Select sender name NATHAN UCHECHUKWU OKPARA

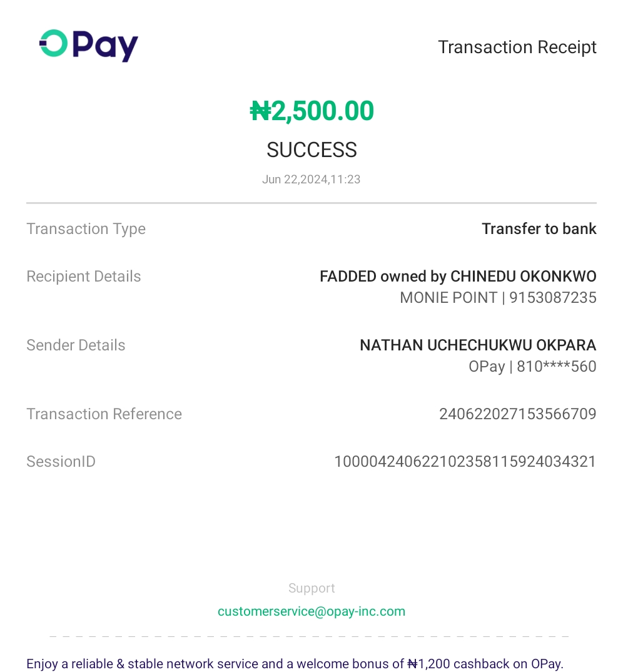477,345
